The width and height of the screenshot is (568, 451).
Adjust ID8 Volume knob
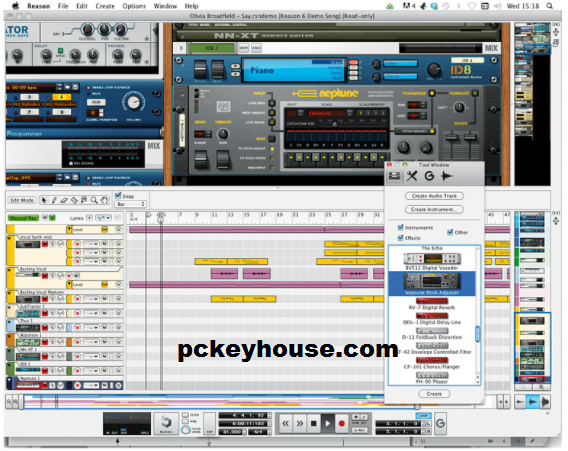click(434, 69)
